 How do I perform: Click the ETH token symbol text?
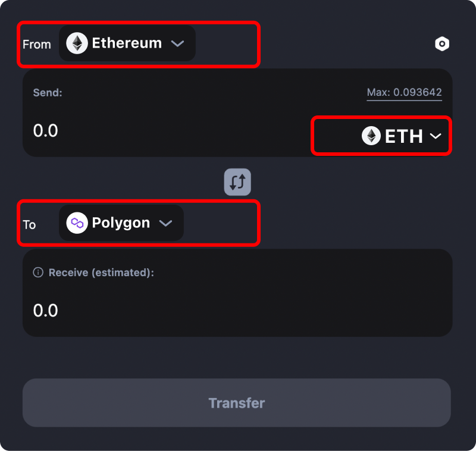coord(403,136)
